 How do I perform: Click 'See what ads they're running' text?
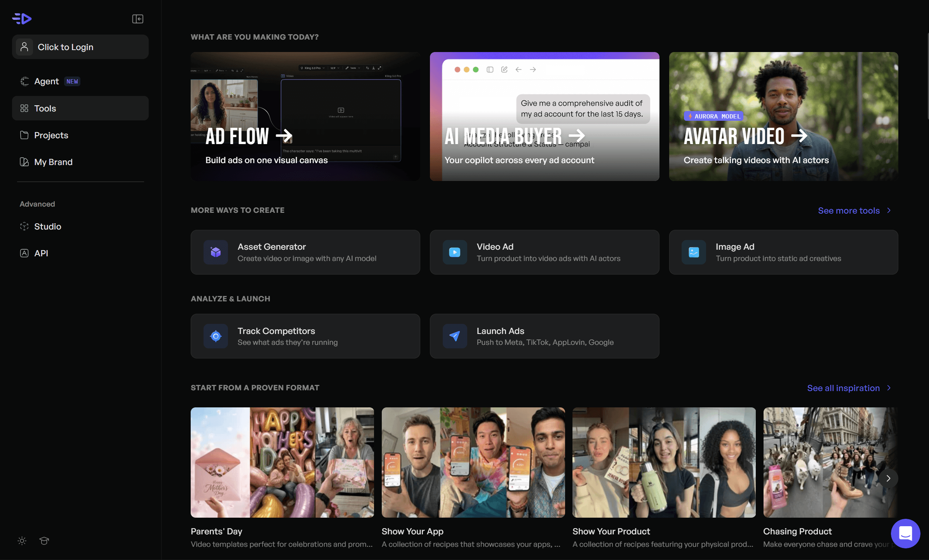click(x=288, y=342)
